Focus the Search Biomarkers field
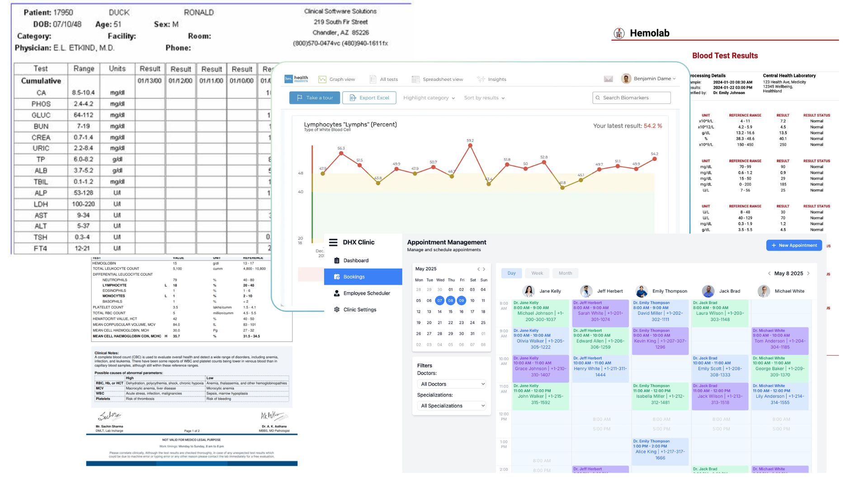Screen dimensions: 868x488 (x=632, y=98)
